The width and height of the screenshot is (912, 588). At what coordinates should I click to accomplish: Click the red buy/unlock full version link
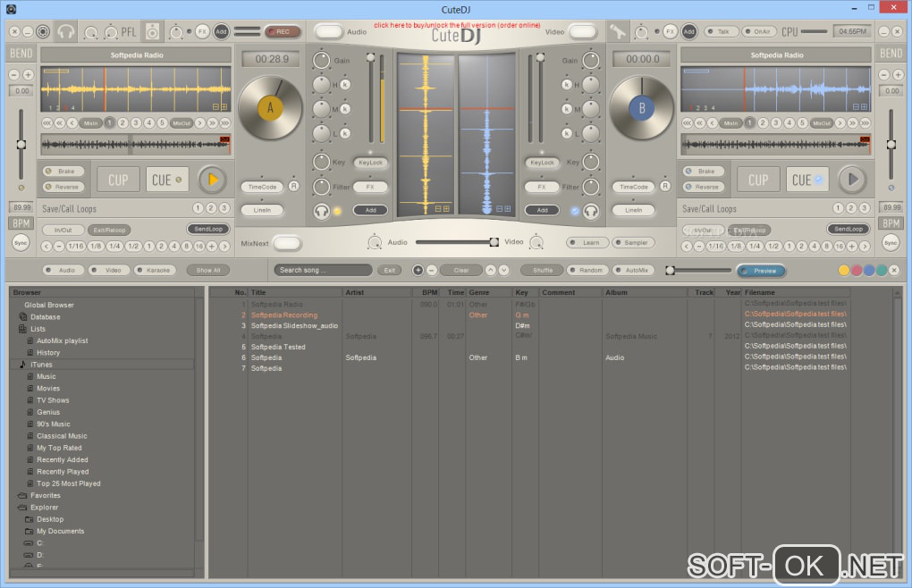tap(456, 25)
